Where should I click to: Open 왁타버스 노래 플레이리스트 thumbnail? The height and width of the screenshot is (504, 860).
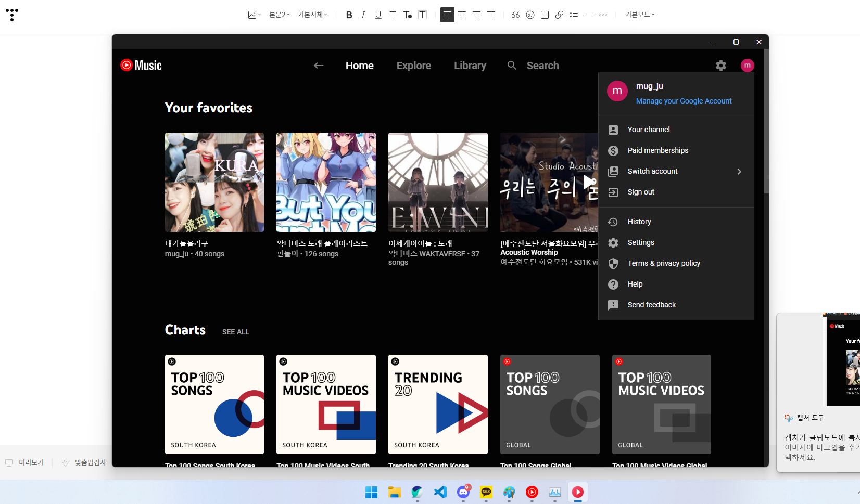pos(326,182)
